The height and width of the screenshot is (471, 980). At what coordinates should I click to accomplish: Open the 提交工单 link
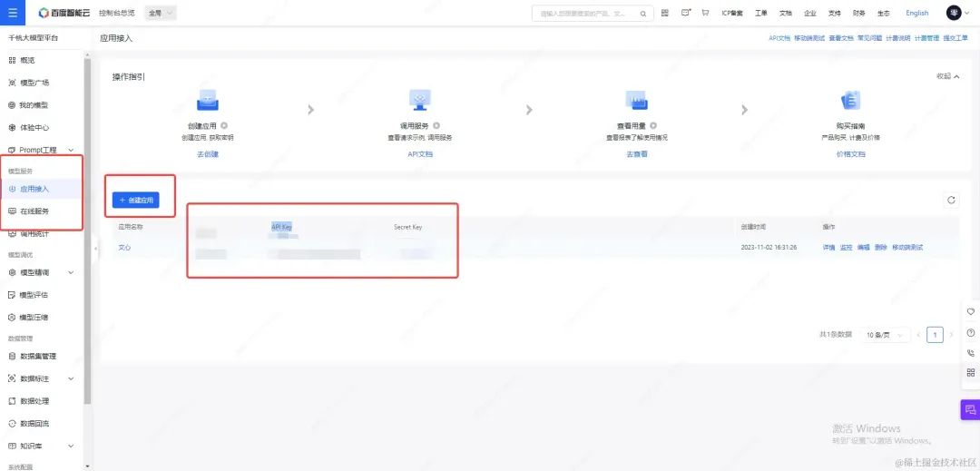955,38
